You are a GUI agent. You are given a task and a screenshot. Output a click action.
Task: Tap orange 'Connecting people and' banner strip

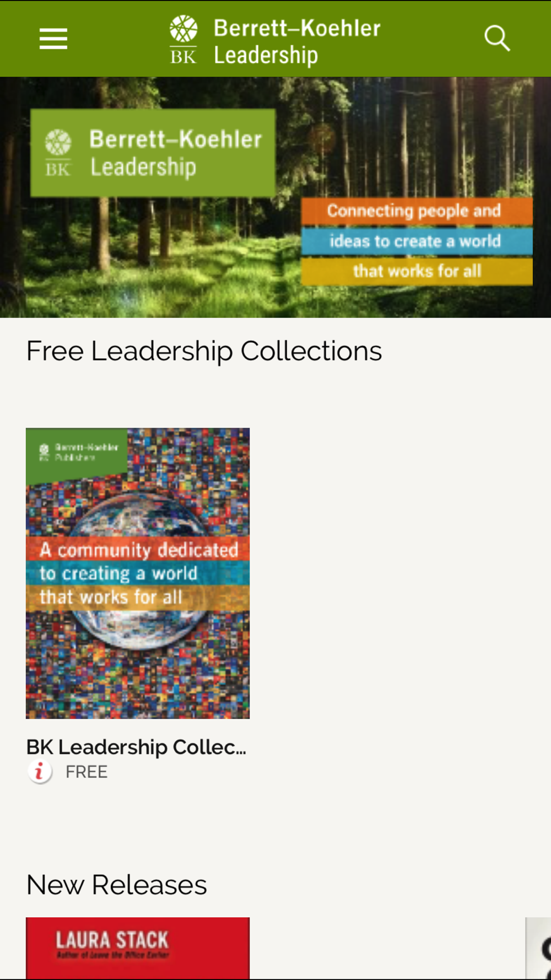click(417, 211)
